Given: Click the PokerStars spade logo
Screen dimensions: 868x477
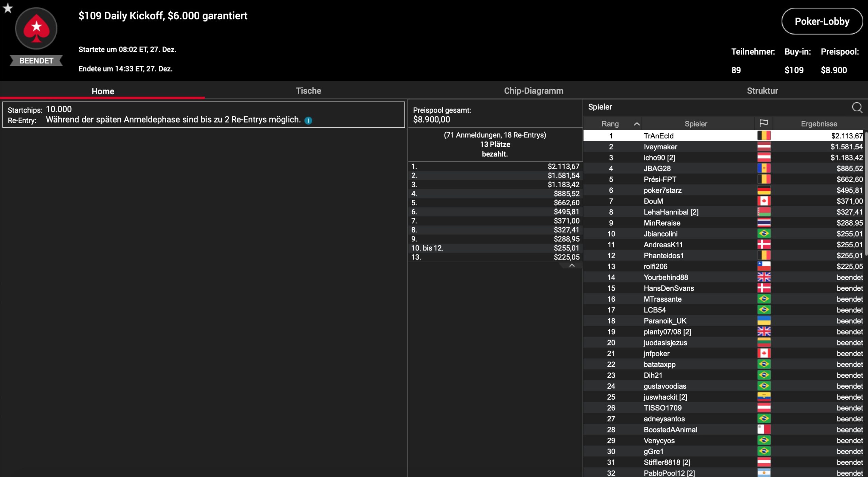Looking at the screenshot, I should pyautogui.click(x=36, y=29).
